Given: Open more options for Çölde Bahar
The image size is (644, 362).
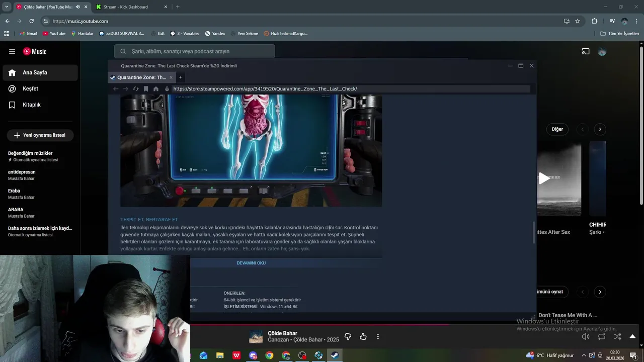Looking at the screenshot, I should pos(378,336).
